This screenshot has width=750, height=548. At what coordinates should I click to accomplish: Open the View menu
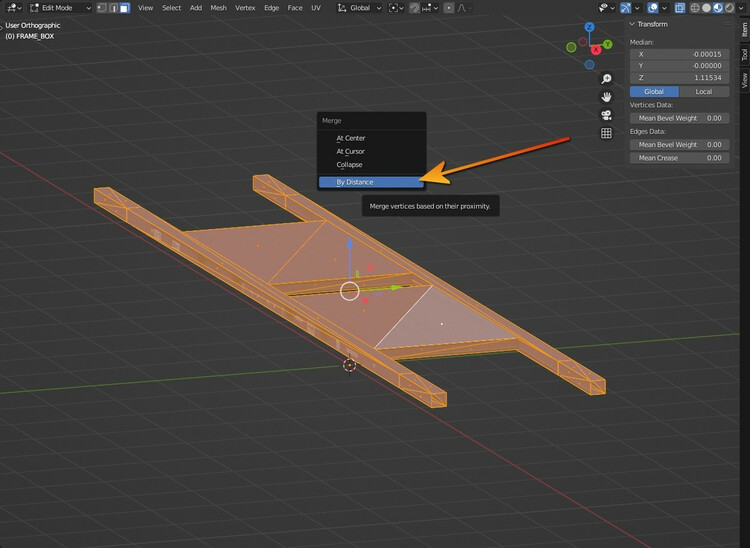click(x=145, y=8)
